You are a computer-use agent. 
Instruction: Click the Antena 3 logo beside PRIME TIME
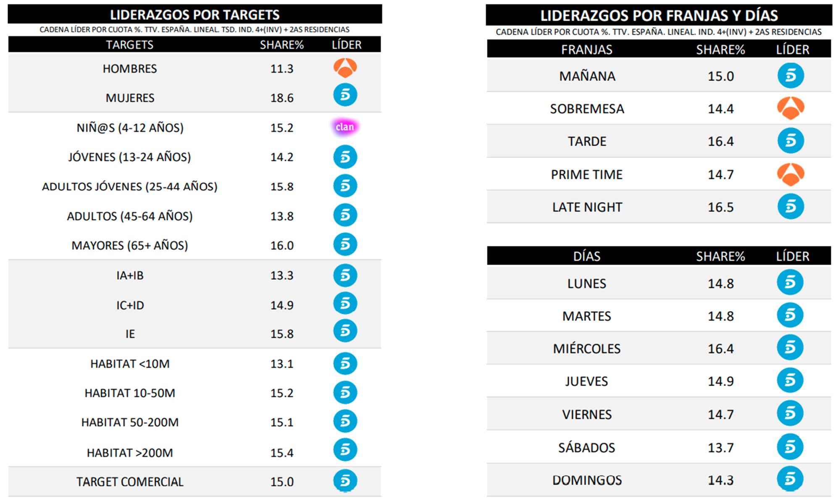(x=790, y=174)
